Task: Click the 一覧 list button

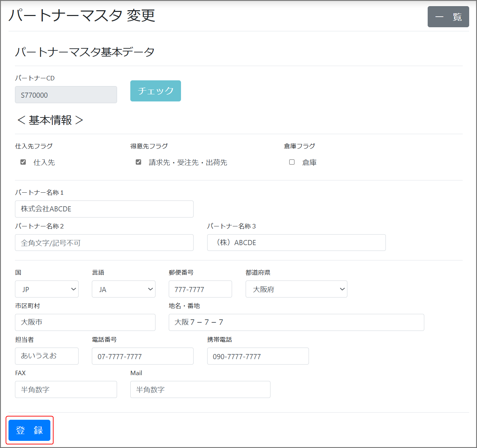Action: (448, 17)
